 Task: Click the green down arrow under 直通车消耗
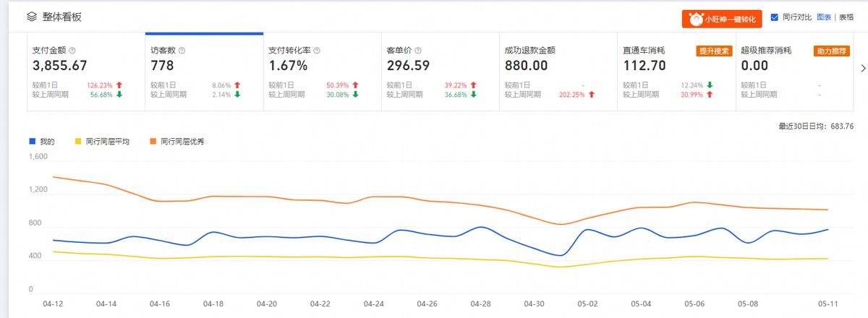pyautogui.click(x=710, y=85)
